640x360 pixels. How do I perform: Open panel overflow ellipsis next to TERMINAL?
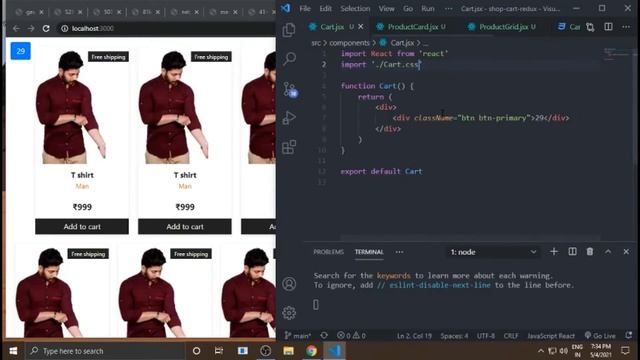click(399, 252)
